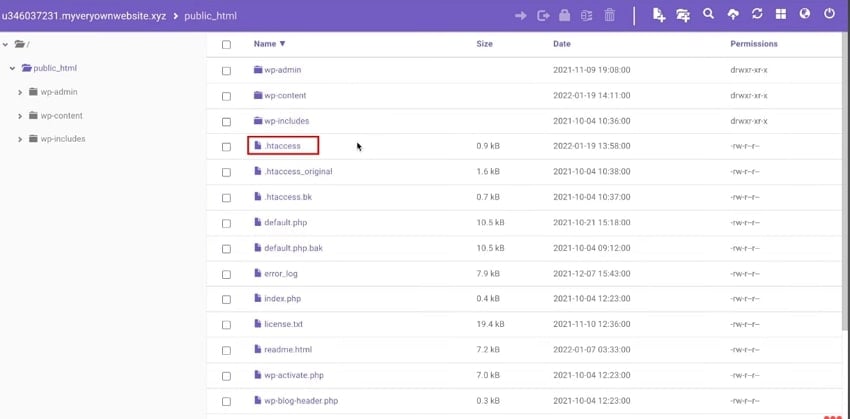Click the file icon beside license.txt
This screenshot has width=850, height=419.
coord(258,324)
